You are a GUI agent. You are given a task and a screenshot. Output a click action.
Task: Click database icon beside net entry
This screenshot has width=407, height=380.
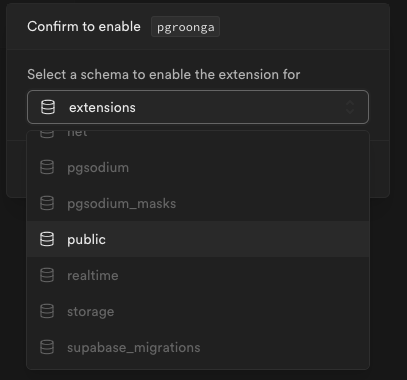[47, 134]
